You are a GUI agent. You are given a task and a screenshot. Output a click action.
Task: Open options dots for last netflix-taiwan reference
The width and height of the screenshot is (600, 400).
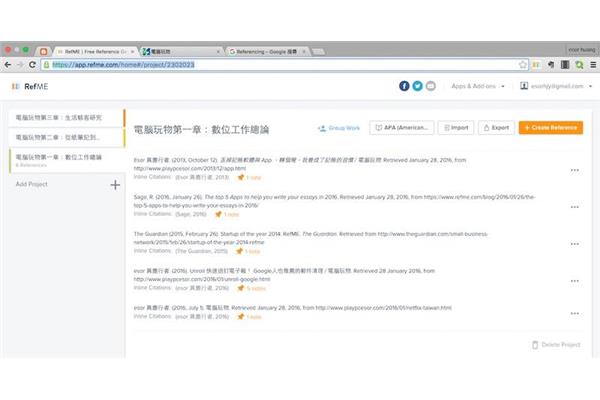(574, 313)
